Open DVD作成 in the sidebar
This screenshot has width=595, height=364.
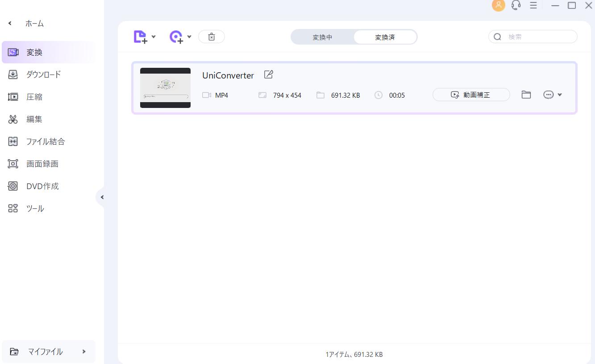tap(48, 186)
